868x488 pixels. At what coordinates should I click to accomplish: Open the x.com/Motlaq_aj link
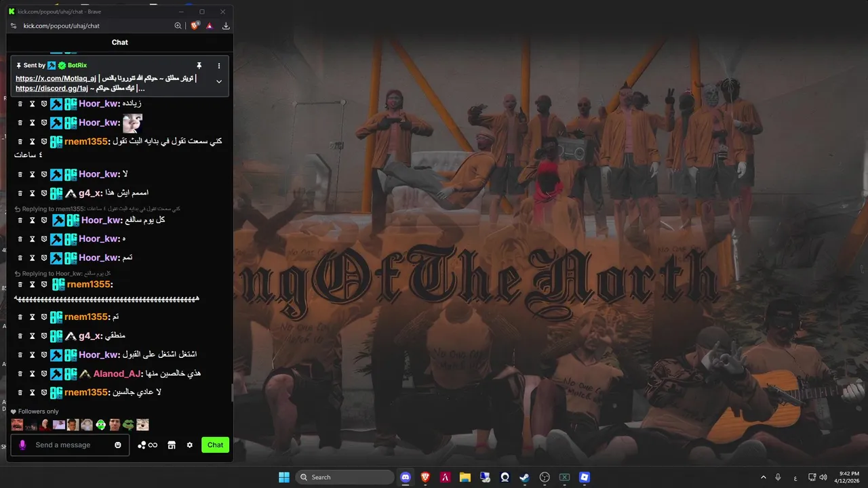click(x=56, y=79)
